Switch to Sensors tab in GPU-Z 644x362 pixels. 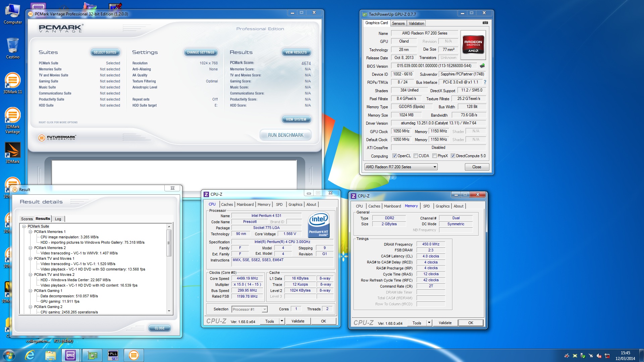tap(398, 23)
